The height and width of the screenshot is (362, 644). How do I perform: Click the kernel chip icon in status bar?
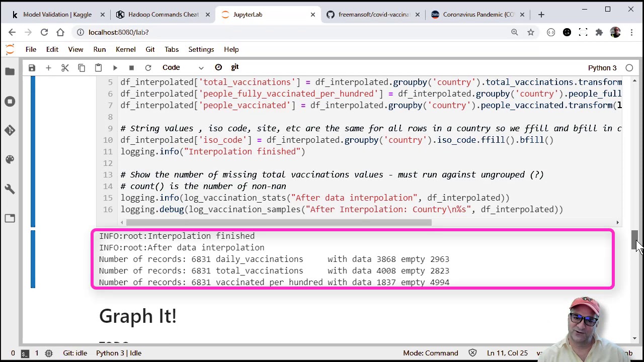pyautogui.click(x=49, y=353)
